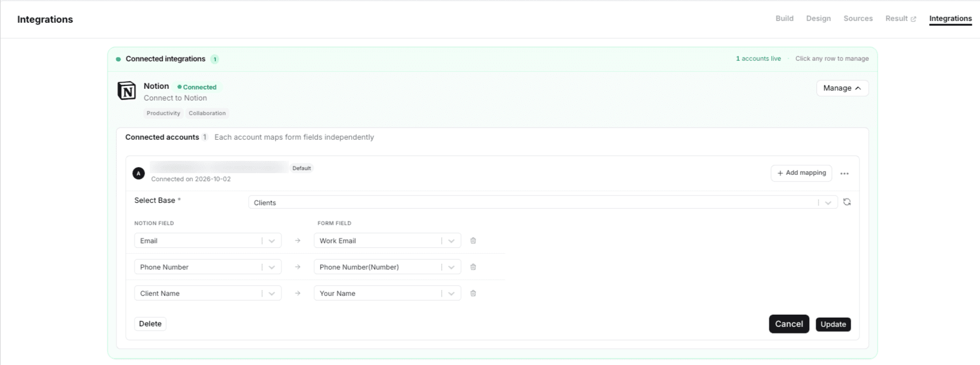This screenshot has width=980, height=365.
Task: Click the account avatar 'A' icon
Action: pyautogui.click(x=139, y=173)
